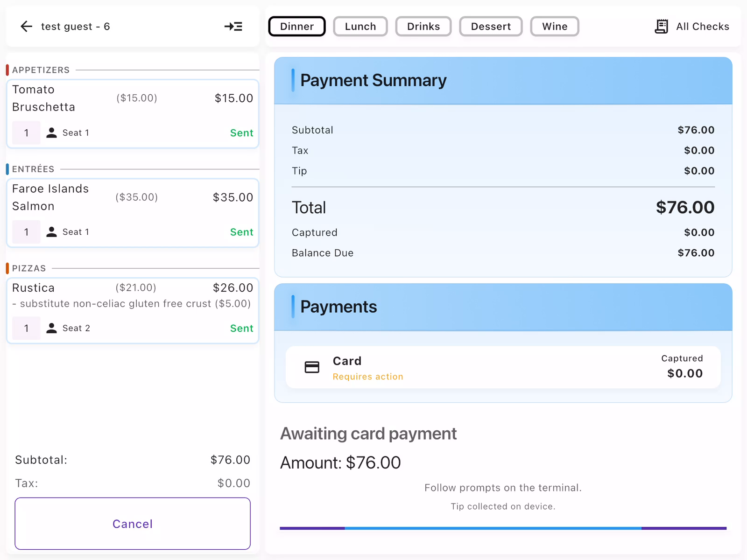Click the Sent status on Rustica
Image resolution: width=747 pixels, height=560 pixels.
[x=241, y=328]
